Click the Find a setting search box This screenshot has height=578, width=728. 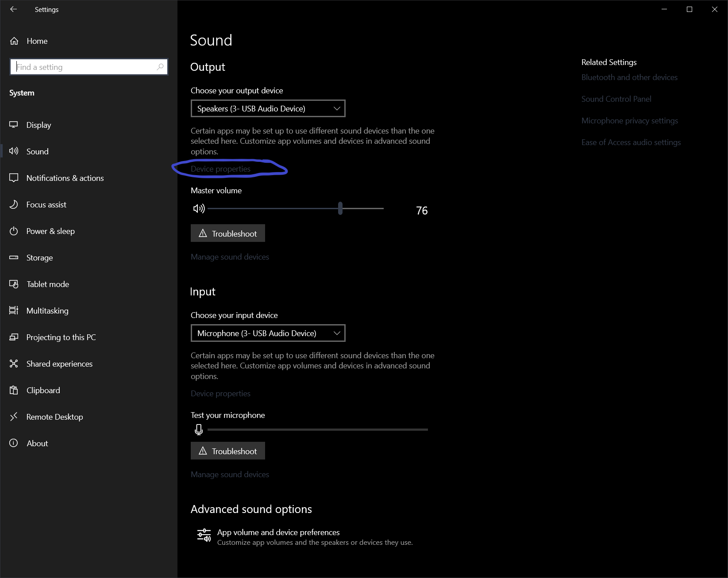pos(89,67)
